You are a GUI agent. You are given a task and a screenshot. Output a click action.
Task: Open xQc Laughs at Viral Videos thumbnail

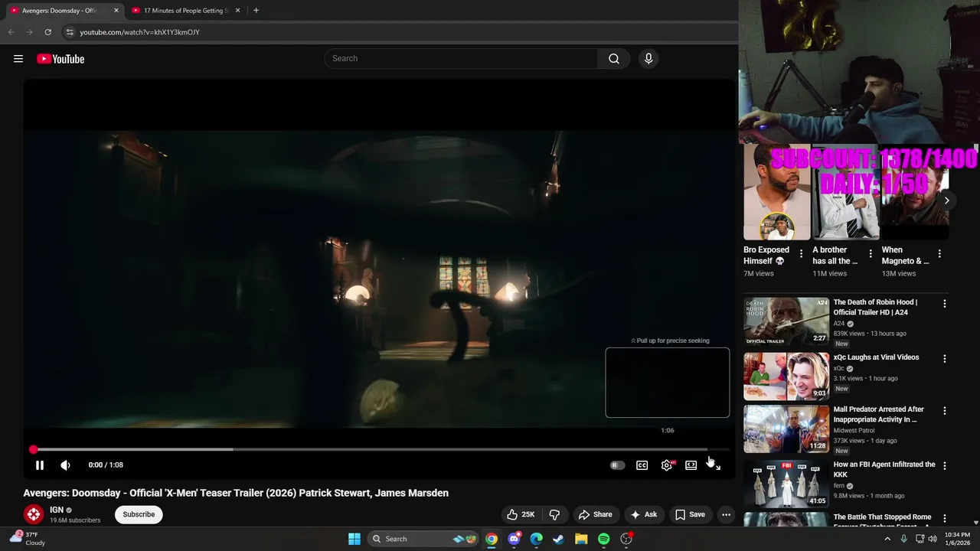786,377
